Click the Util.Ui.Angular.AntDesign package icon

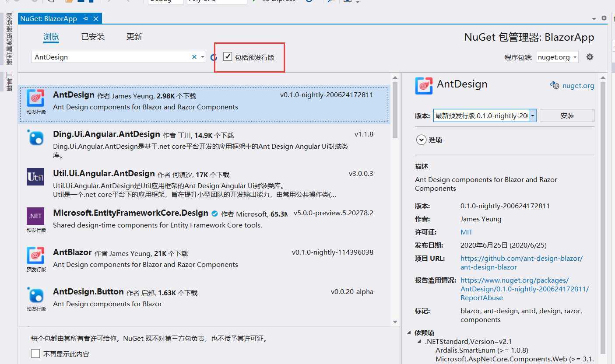coord(35,177)
